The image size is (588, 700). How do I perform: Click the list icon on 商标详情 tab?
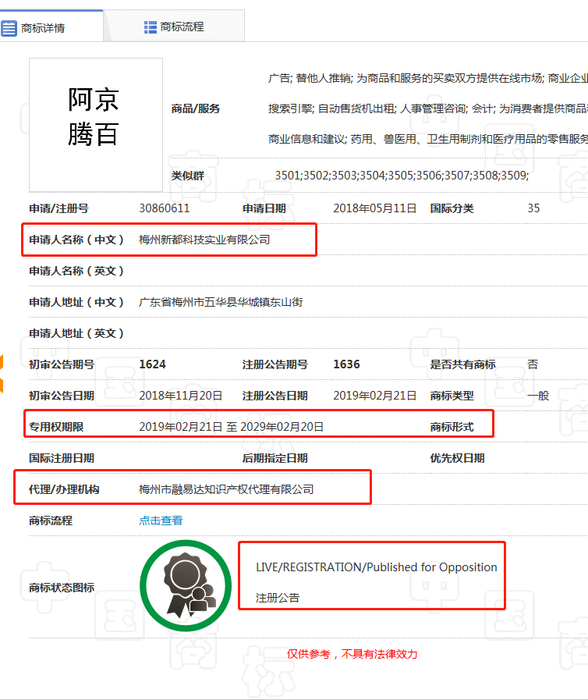[x=9, y=28]
